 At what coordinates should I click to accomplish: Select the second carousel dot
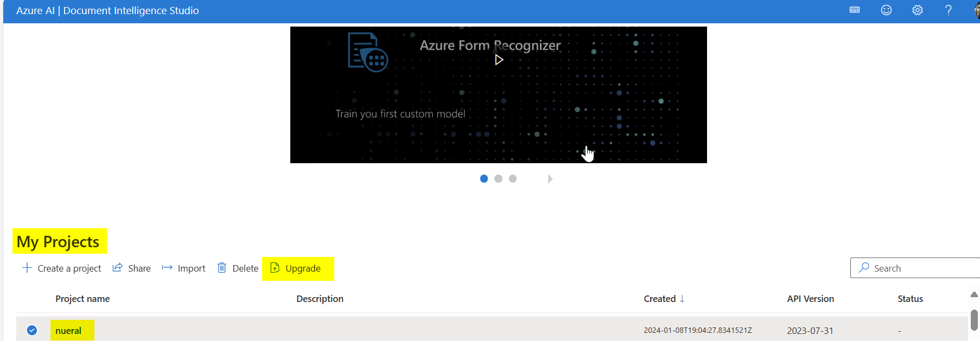pos(498,178)
